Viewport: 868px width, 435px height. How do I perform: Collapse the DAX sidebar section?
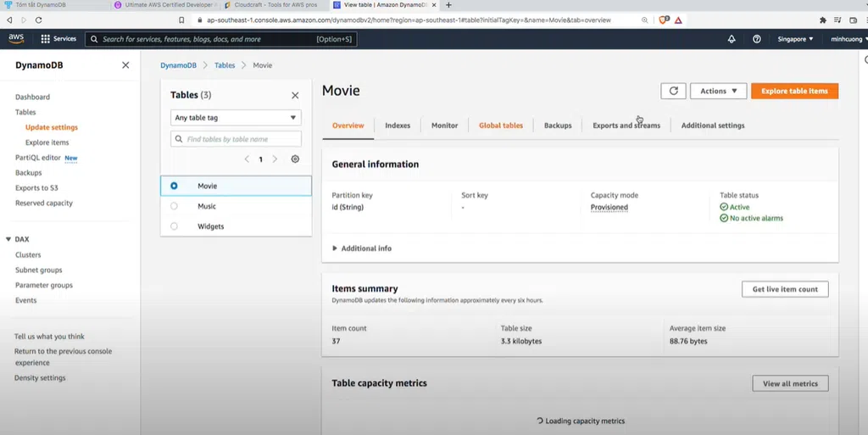pyautogui.click(x=8, y=239)
